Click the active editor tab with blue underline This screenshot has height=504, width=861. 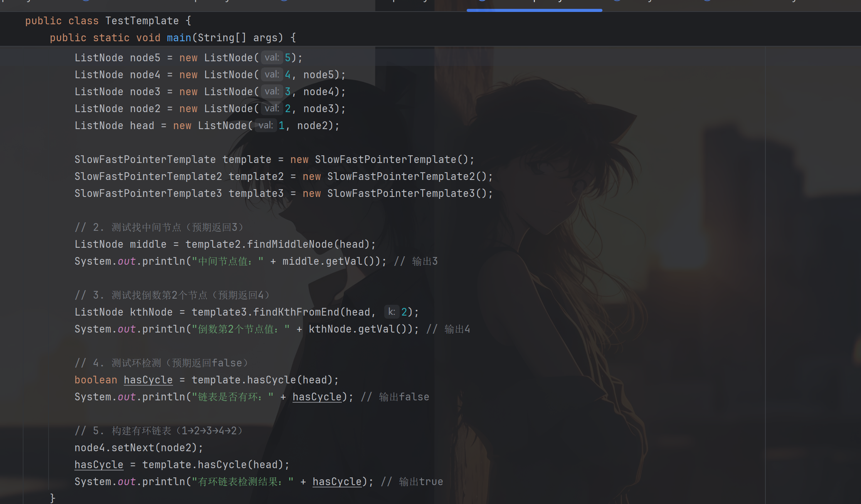[534, 4]
